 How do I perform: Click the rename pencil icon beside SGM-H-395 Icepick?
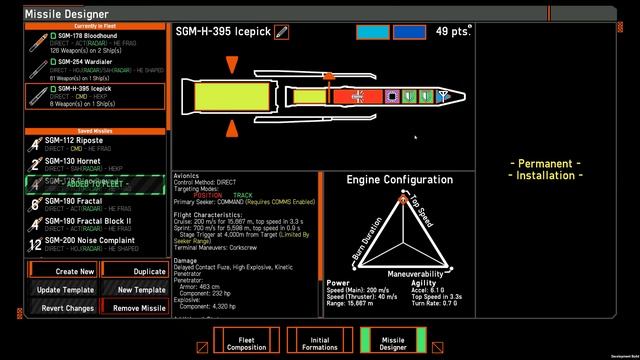(x=281, y=32)
